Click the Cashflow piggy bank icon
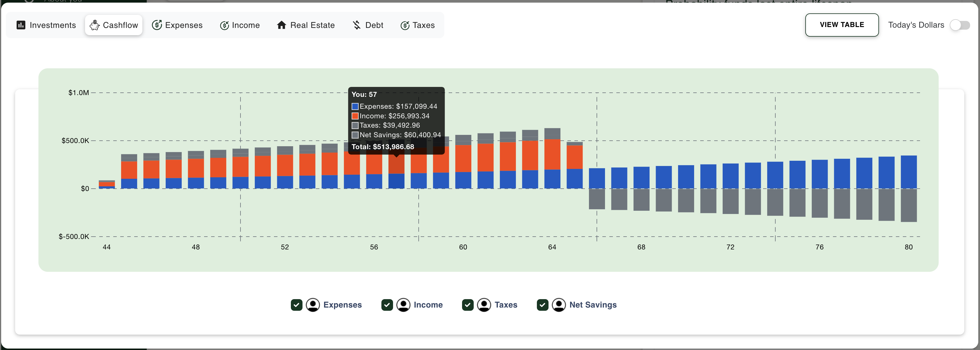Screen dimensions: 980x350 94,25
